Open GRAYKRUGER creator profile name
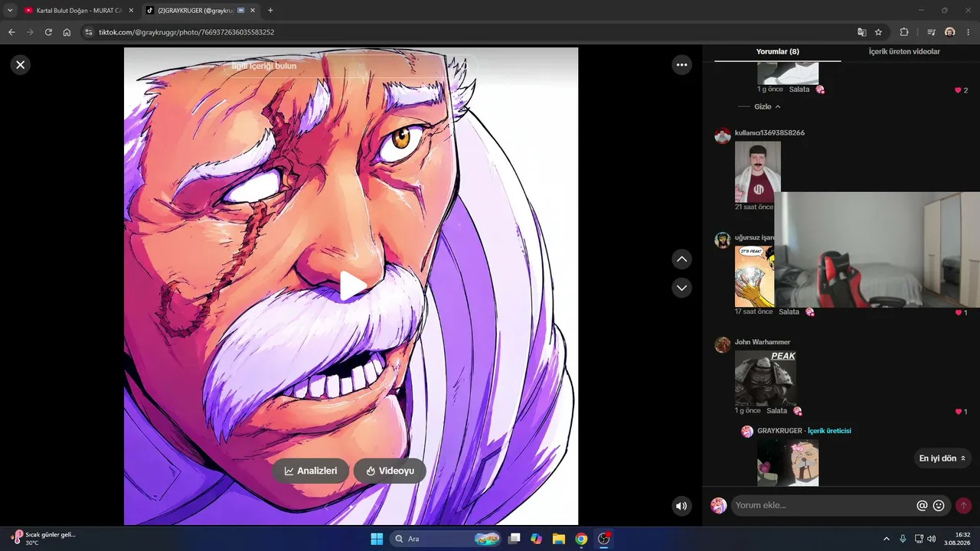The image size is (980, 551). (779, 431)
